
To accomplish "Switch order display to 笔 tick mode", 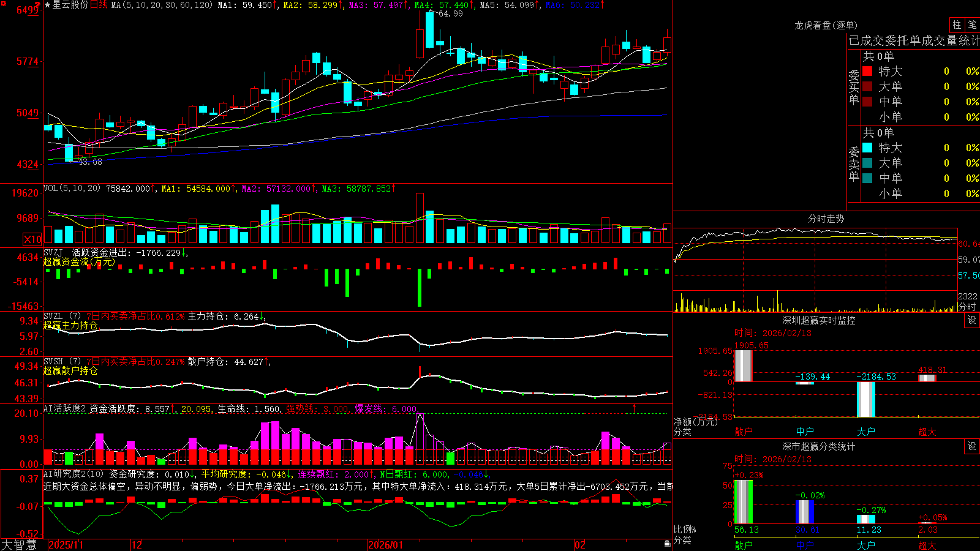I will [x=973, y=25].
